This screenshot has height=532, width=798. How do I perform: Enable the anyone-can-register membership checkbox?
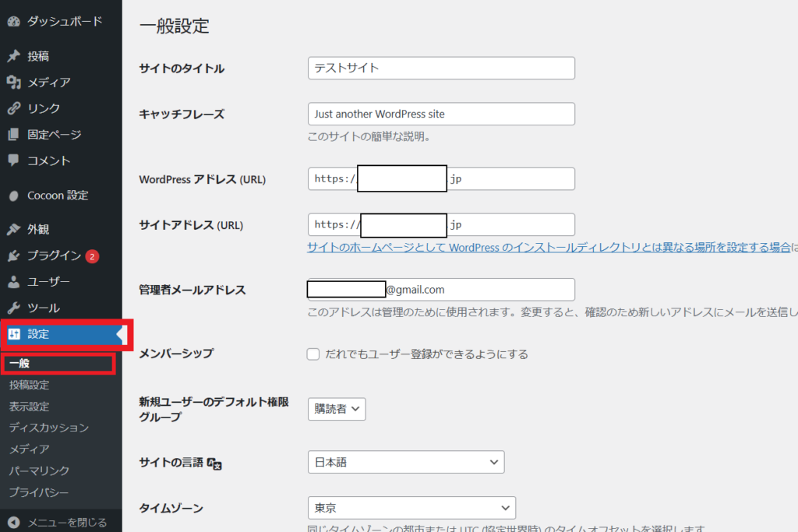click(313, 354)
